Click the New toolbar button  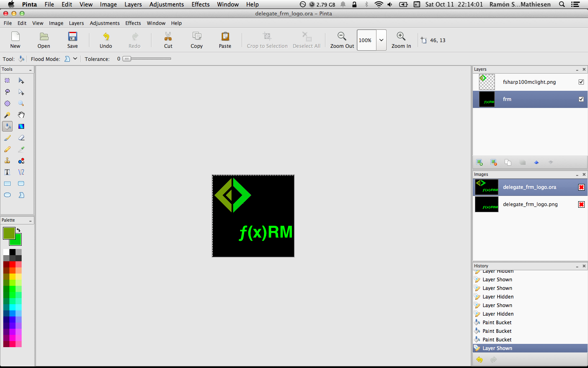[15, 40]
